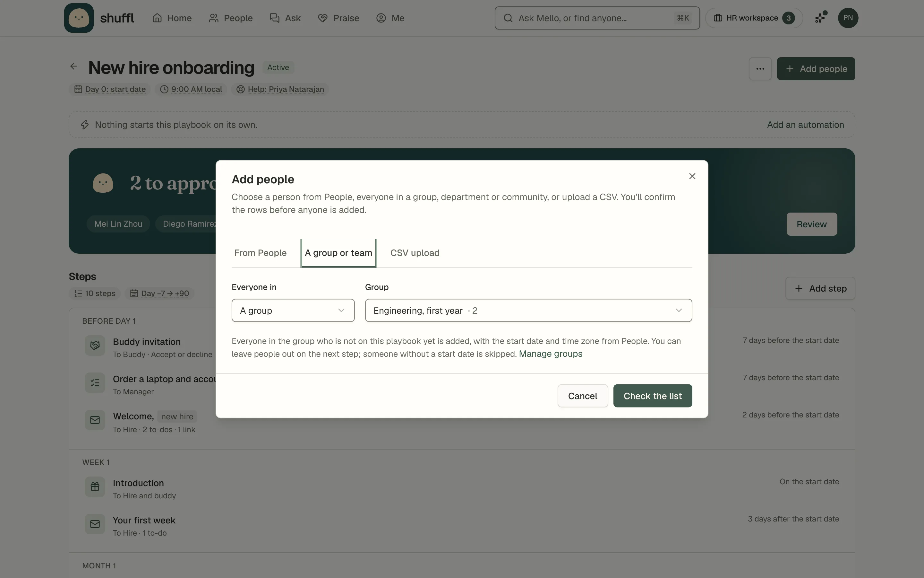Open the Group dropdown Engineering, first year
Screen dimensions: 924x578
point(528,311)
